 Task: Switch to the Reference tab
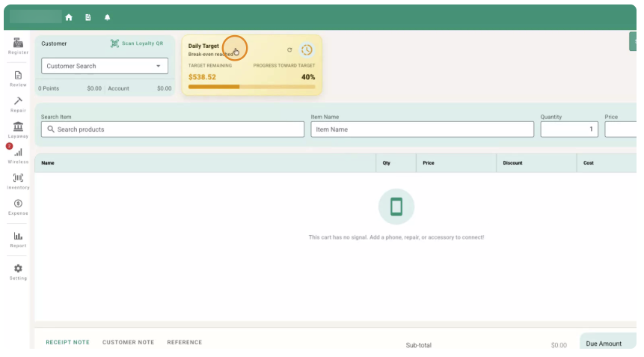[185, 342]
